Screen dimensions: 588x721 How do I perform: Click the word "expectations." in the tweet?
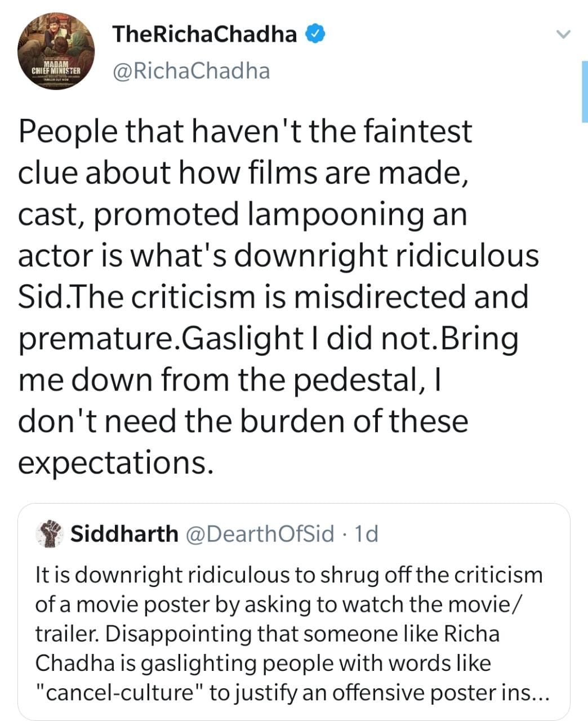click(116, 463)
